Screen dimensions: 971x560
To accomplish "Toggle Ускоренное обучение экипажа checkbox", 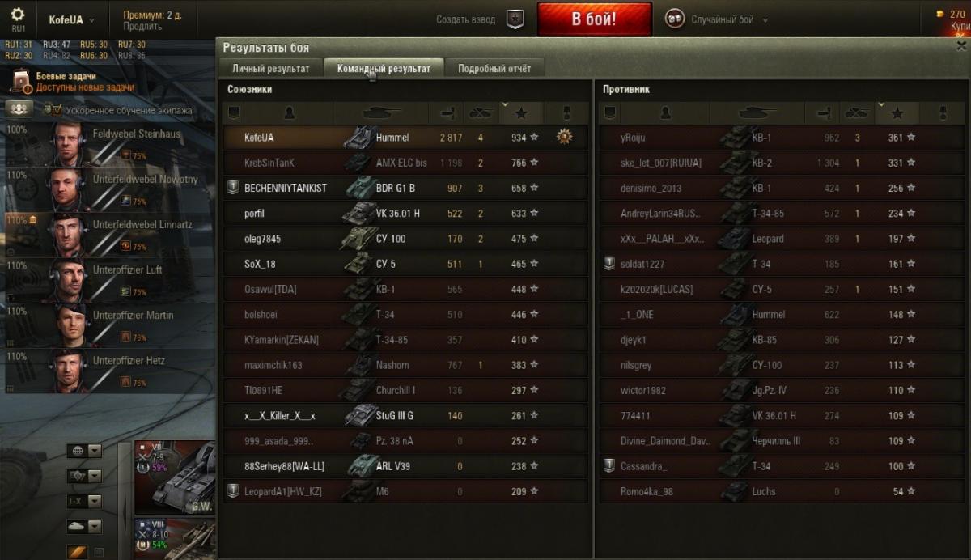I will (x=49, y=109).
